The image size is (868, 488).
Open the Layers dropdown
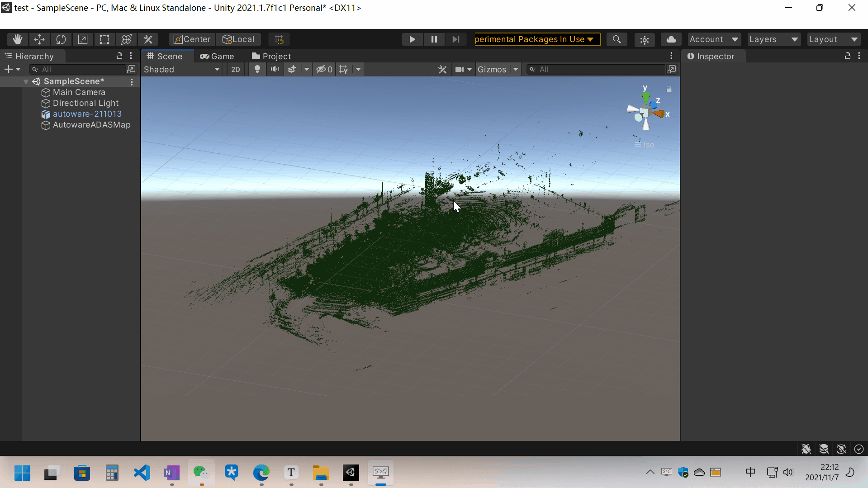(x=773, y=39)
